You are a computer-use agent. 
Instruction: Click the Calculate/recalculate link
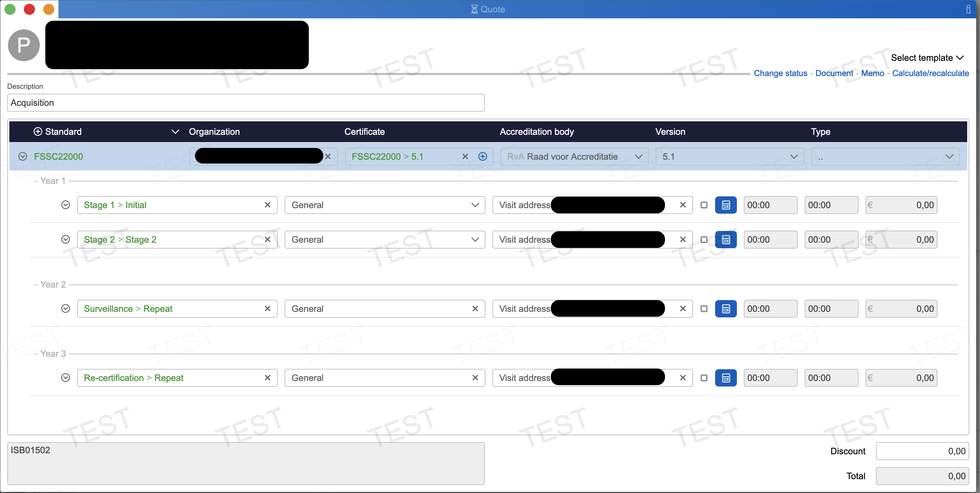(930, 73)
